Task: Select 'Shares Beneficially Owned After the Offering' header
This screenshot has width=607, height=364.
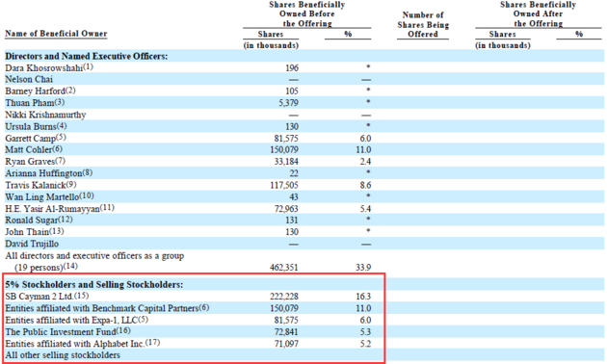Action: pos(538,14)
